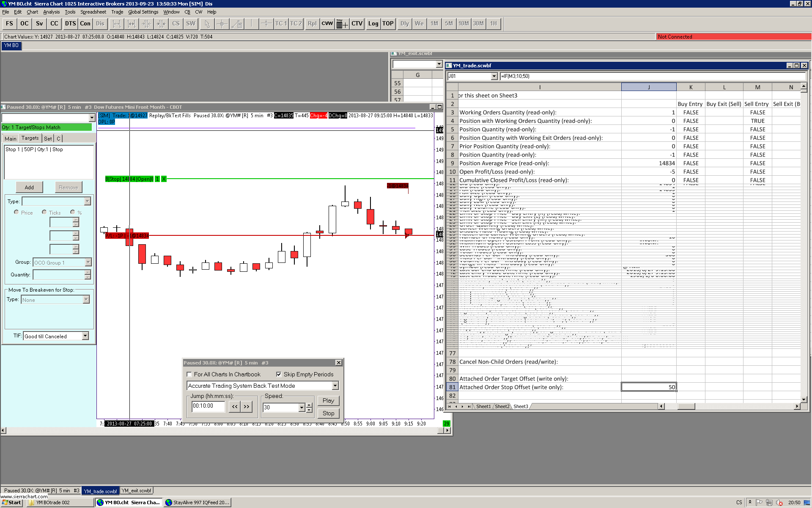Jump replay forward with >> button

(x=247, y=406)
